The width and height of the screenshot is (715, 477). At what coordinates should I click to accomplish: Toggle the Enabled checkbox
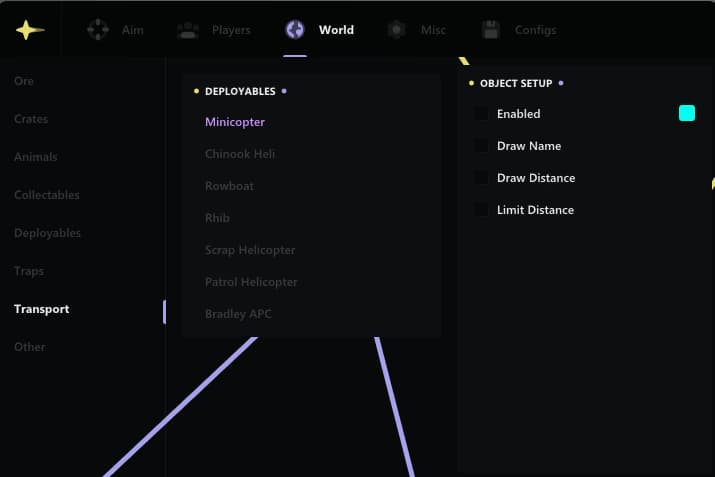pos(482,114)
